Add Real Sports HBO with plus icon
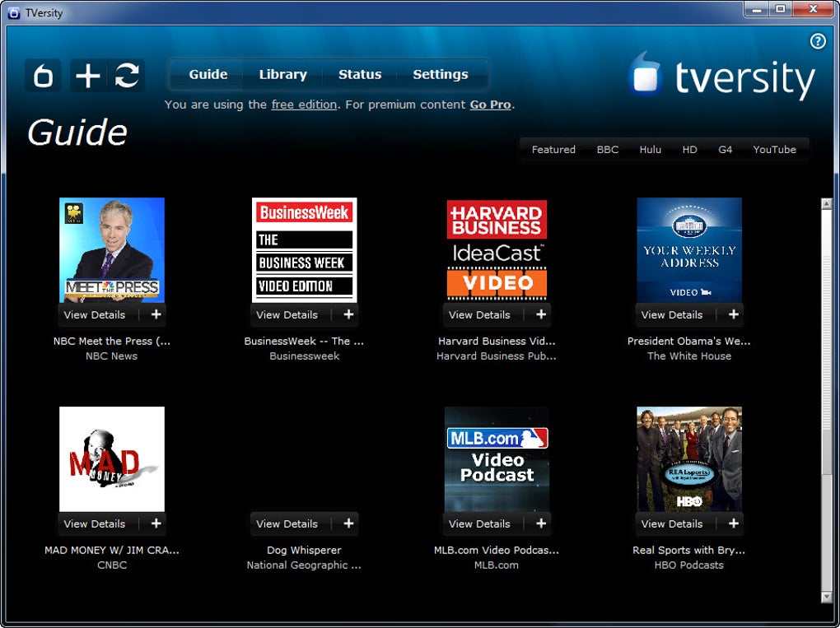 click(734, 523)
